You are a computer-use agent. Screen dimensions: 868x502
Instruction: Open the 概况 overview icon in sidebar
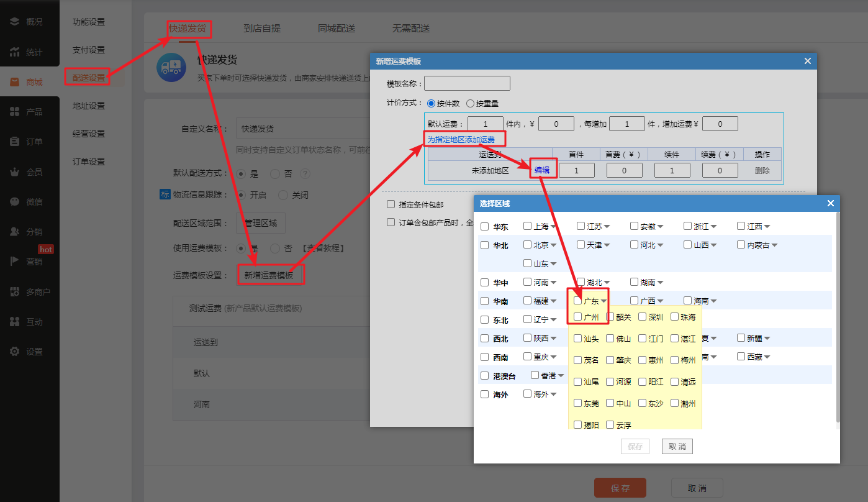14,22
